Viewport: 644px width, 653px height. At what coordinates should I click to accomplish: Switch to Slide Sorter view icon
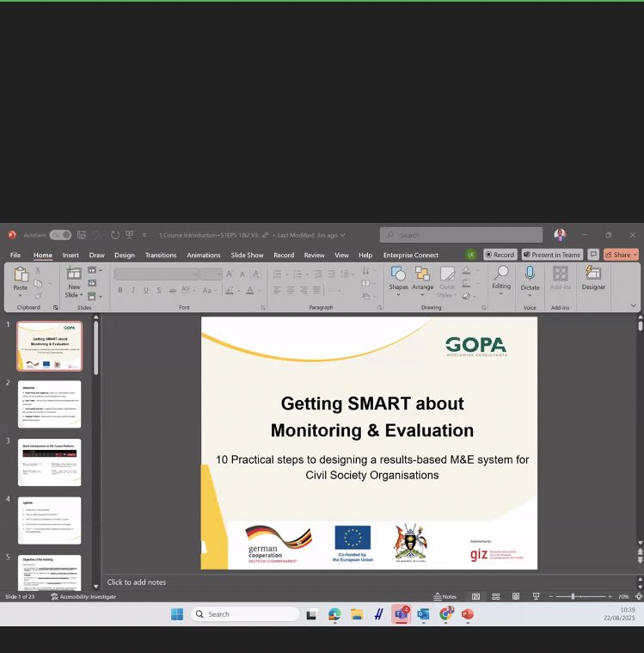pyautogui.click(x=496, y=596)
